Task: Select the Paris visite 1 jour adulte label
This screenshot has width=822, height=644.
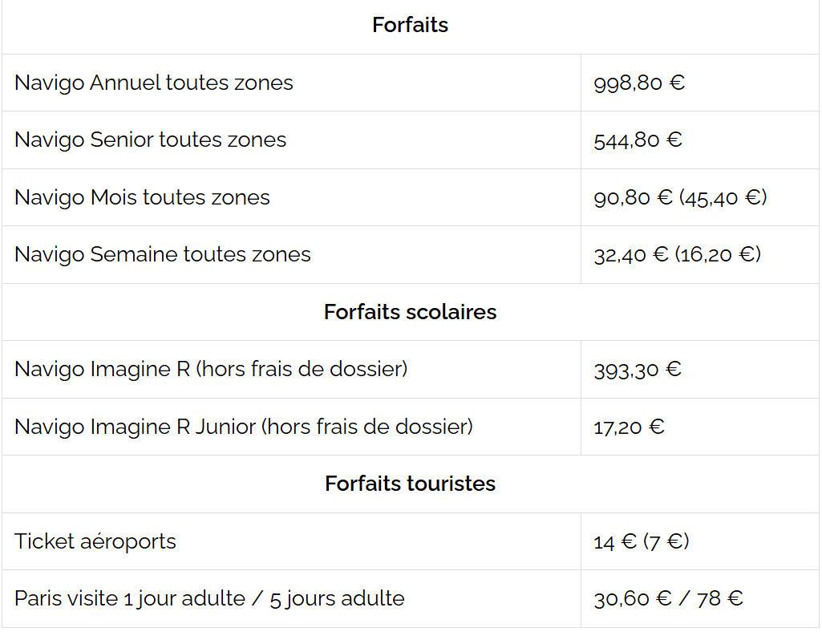Action: tap(130, 598)
